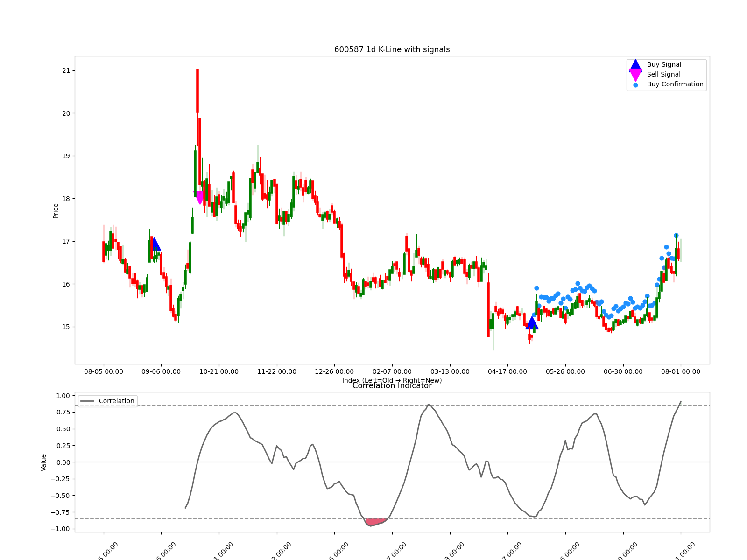The width and height of the screenshot is (747, 560).
Task: Click the price tick label 20
Action: pos(66,113)
